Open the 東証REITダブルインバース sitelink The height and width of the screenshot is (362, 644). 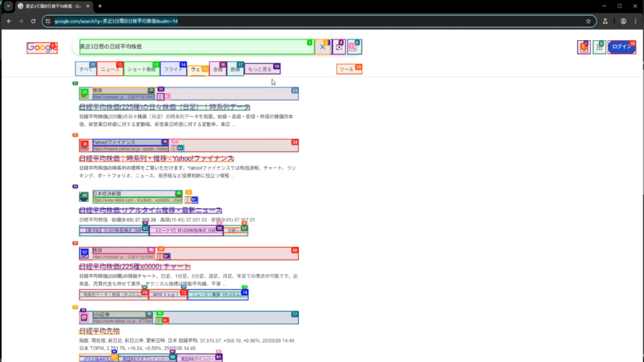(147, 359)
